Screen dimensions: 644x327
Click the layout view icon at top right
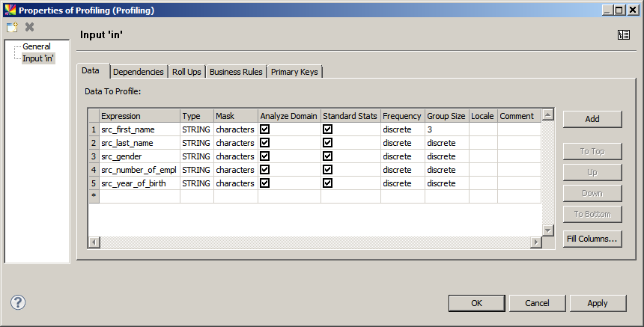click(624, 34)
